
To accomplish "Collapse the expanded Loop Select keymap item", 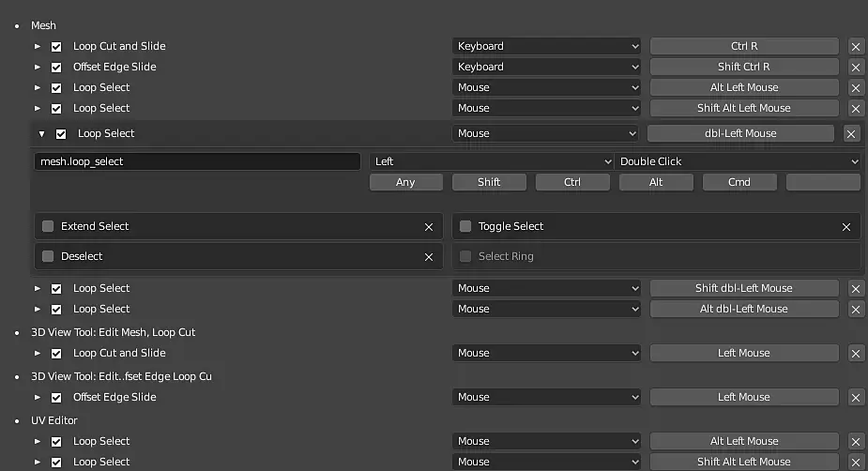I will coord(41,134).
